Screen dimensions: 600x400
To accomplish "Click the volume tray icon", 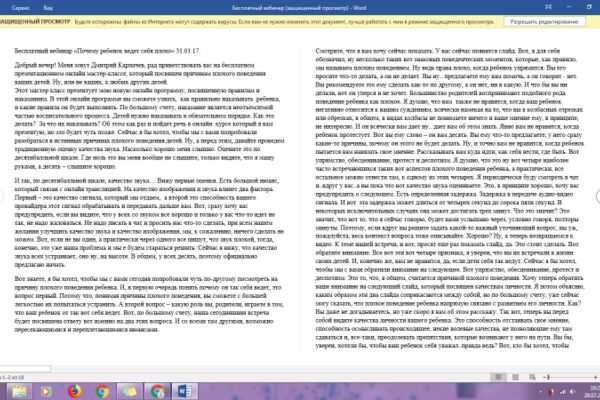I will click(572, 392).
